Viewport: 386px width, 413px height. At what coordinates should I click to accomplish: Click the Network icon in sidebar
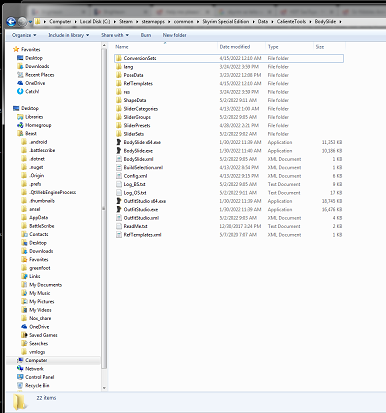point(20,368)
